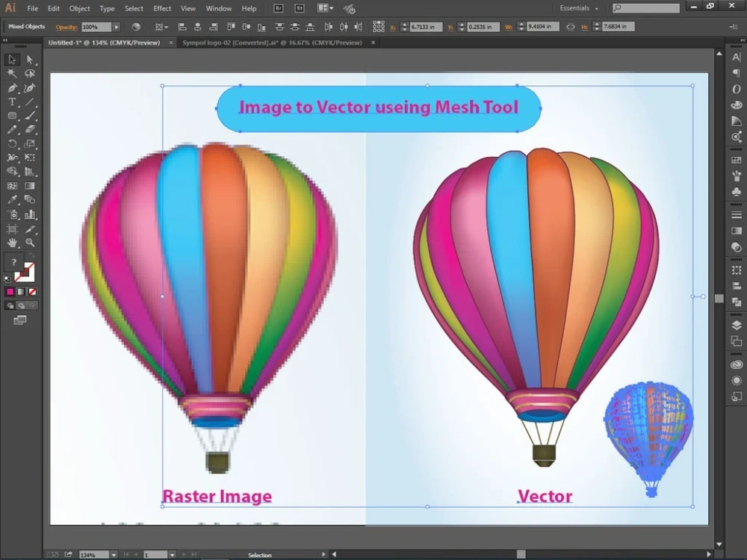Toggle Constrain Width and Height Proportions link
Viewport: 747px width, 560px height.
[570, 27]
